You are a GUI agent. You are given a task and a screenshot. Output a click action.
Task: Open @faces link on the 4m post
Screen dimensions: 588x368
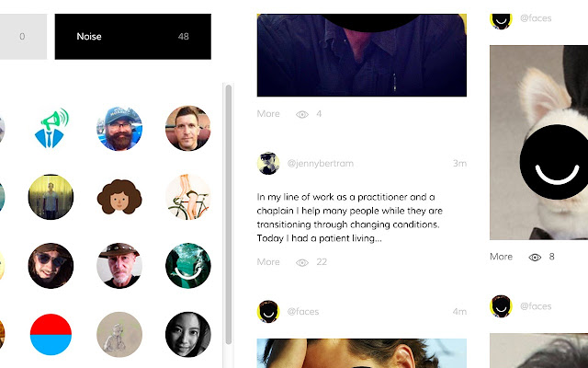tap(303, 311)
